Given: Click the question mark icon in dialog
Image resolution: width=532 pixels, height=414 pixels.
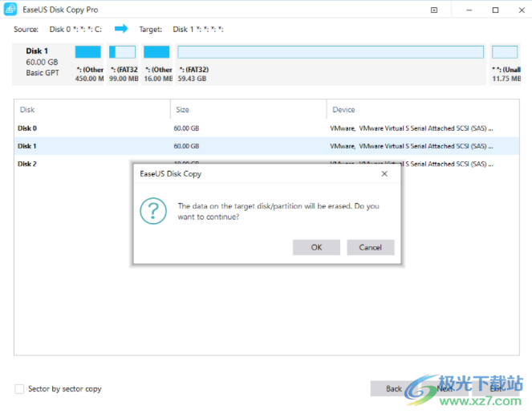Looking at the screenshot, I should click(x=152, y=211).
